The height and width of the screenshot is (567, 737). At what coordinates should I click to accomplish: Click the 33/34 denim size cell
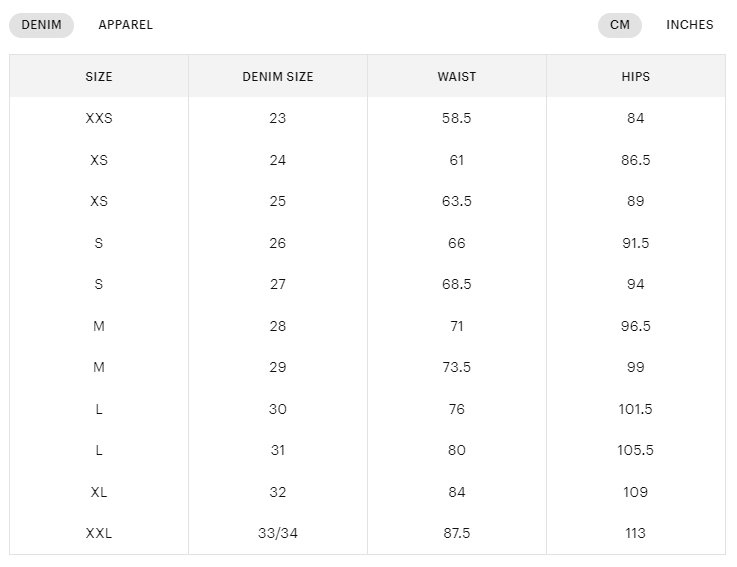coord(278,533)
